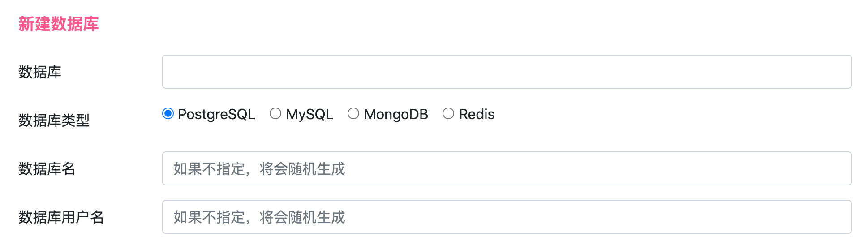Pick the Redis radio button
Screen dimensions: 868x250
coord(448,114)
